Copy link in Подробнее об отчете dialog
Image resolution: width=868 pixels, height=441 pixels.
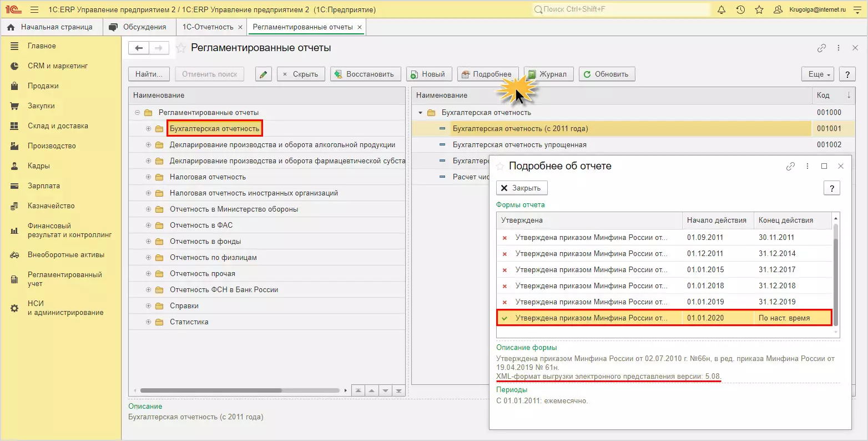coord(790,166)
